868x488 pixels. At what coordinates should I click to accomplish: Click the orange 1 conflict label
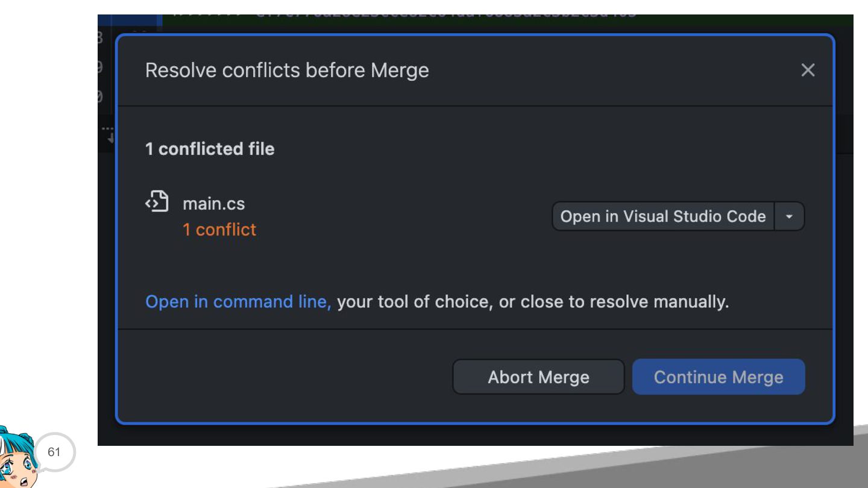tap(219, 230)
